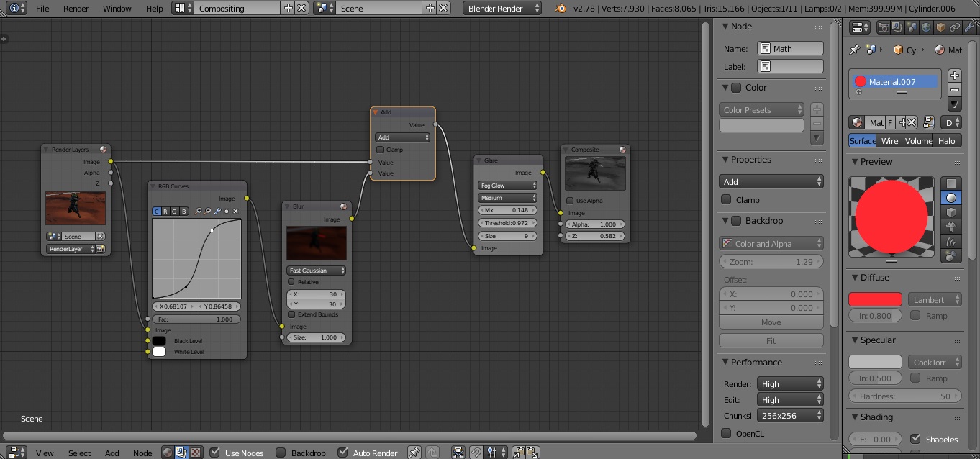Open the Render menu in top menu bar
This screenshot has height=459, width=980.
coord(76,9)
